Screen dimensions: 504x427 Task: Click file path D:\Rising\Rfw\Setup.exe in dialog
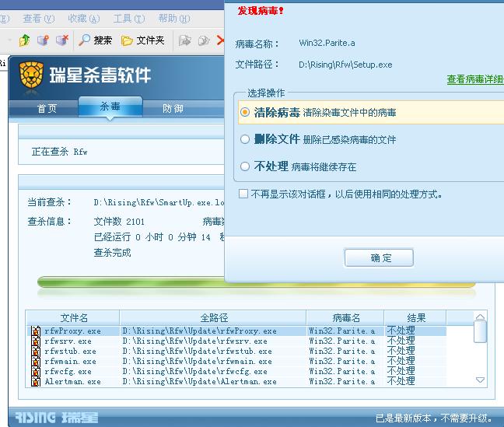[x=345, y=65]
